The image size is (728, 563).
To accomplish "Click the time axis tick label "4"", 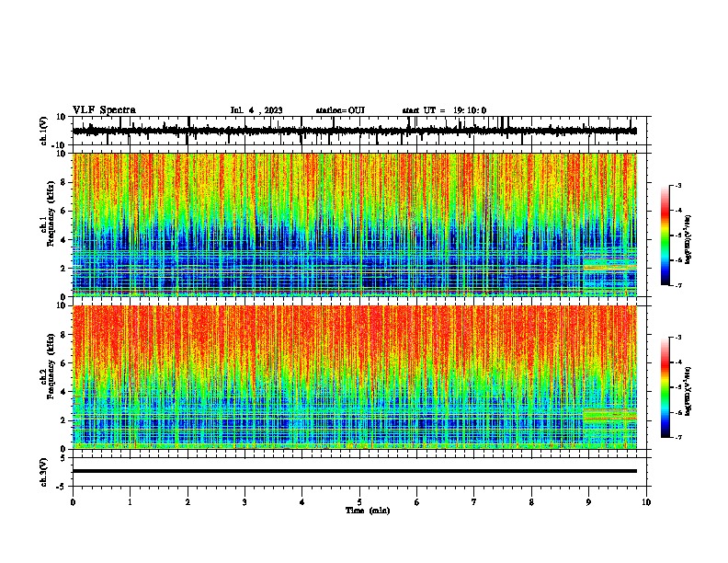I will click(x=301, y=501).
